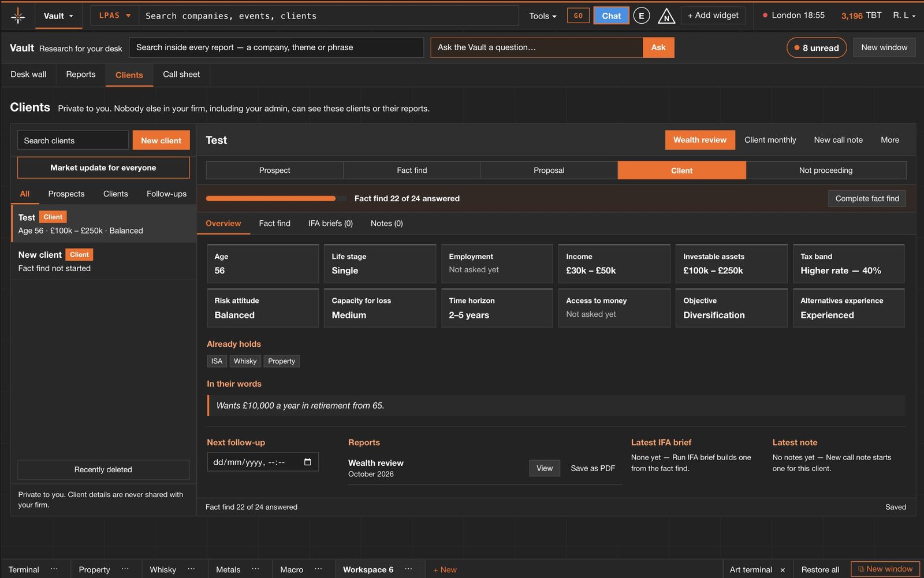Click Market update for everyone
This screenshot has height=578, width=924.
click(103, 168)
